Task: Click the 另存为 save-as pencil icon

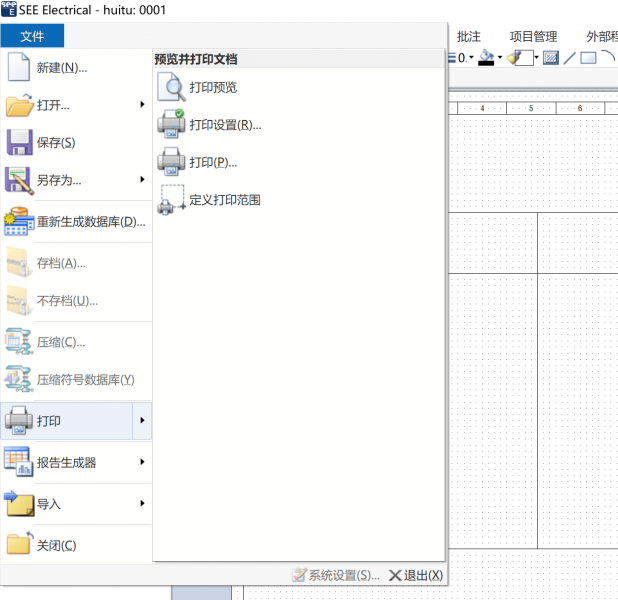Action: tap(19, 181)
